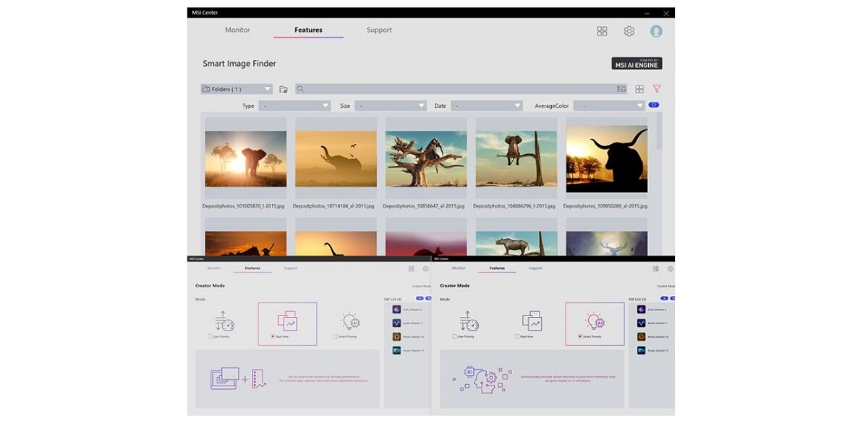Switch to the Monitor tab in the top window
Image resolution: width=868 pixels, height=421 pixels.
click(237, 30)
